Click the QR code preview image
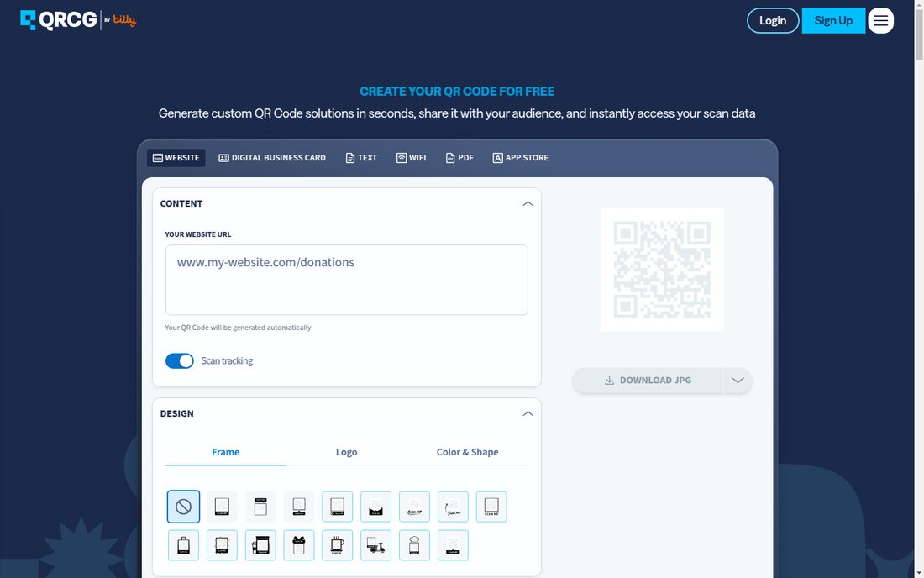Image resolution: width=924 pixels, height=578 pixels. tap(662, 270)
